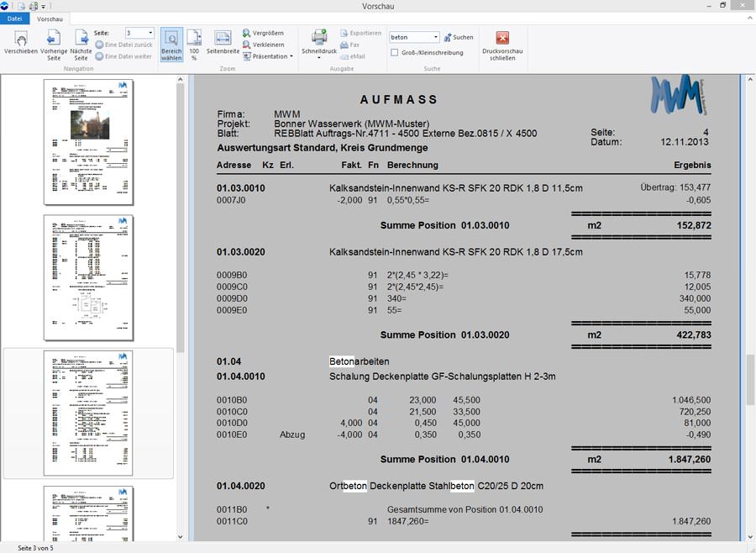Screen dimensions: 756x553
Task: Click date 12.11.2013
Action: 685,142
